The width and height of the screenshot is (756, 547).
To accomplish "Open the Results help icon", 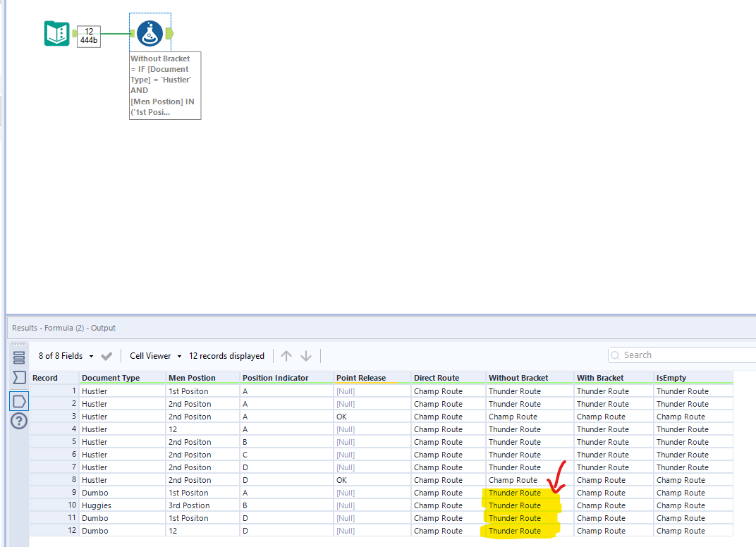I will pyautogui.click(x=19, y=422).
